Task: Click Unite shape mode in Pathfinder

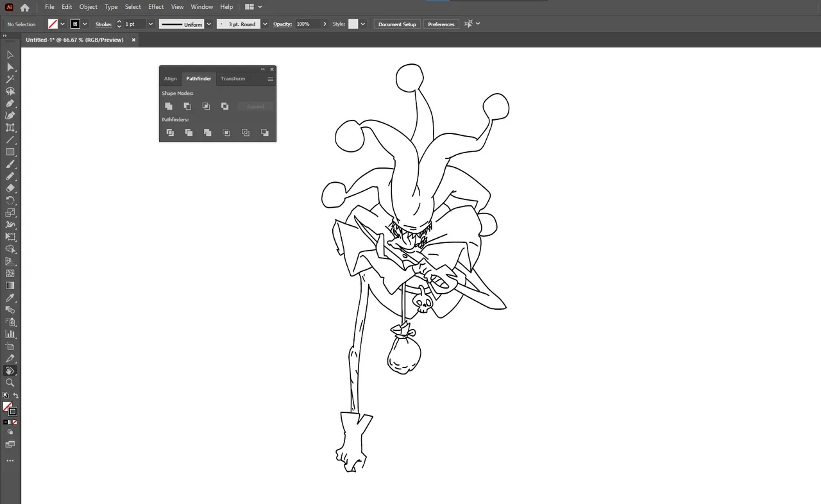Action: tap(169, 106)
